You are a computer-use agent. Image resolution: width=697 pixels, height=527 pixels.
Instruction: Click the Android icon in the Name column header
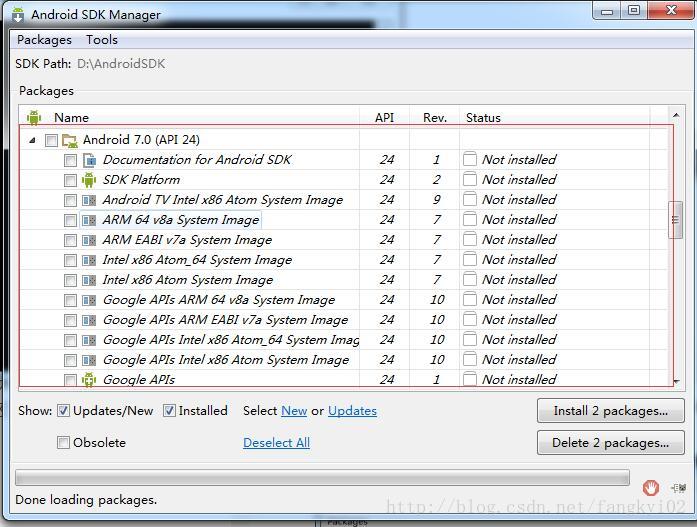pyautogui.click(x=34, y=117)
